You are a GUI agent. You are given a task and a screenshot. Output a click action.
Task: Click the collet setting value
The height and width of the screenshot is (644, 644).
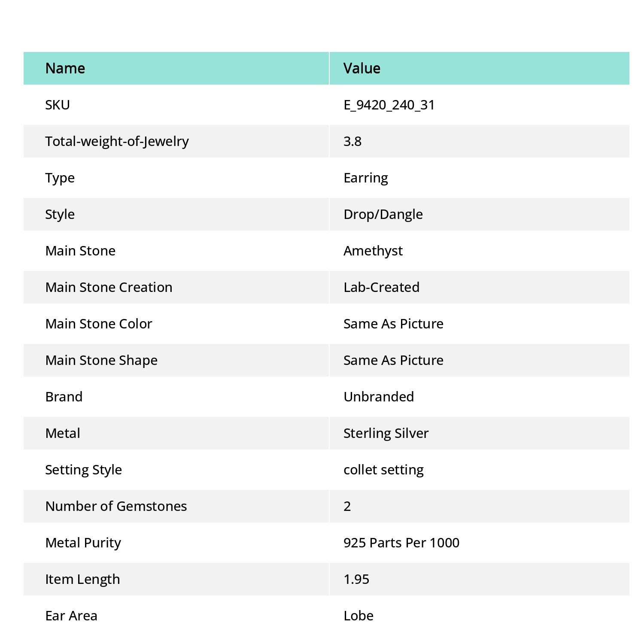(x=383, y=470)
